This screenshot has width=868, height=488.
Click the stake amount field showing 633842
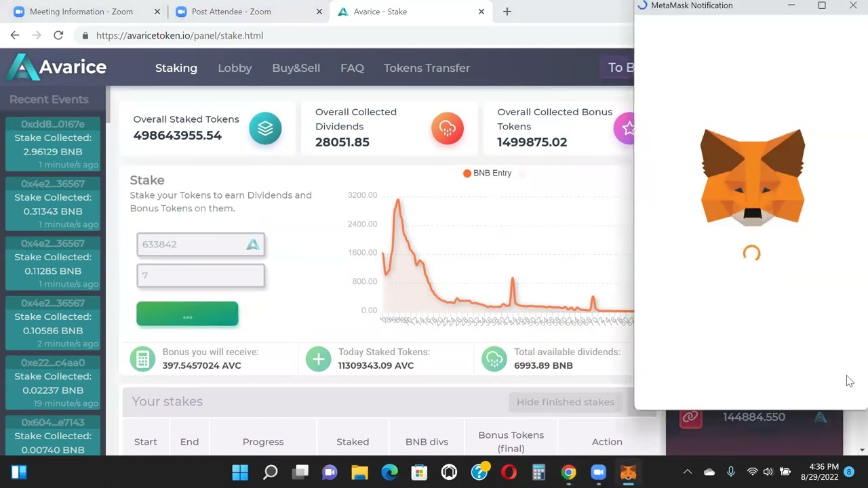[x=201, y=245]
